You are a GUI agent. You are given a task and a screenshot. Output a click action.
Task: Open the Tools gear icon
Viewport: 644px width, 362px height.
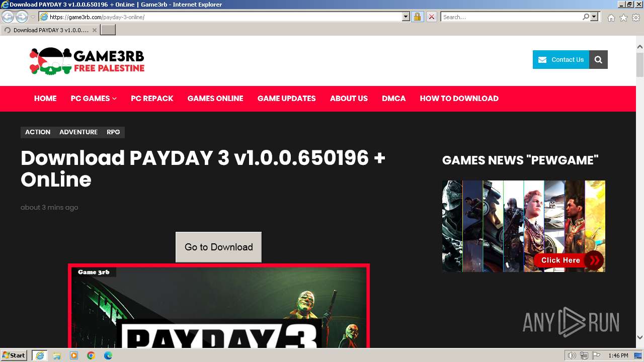pyautogui.click(x=636, y=18)
